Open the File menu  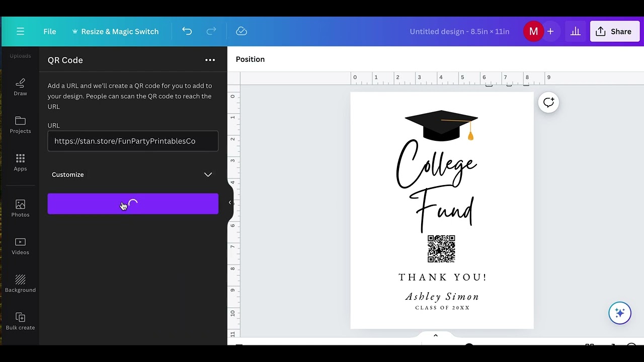(x=49, y=31)
